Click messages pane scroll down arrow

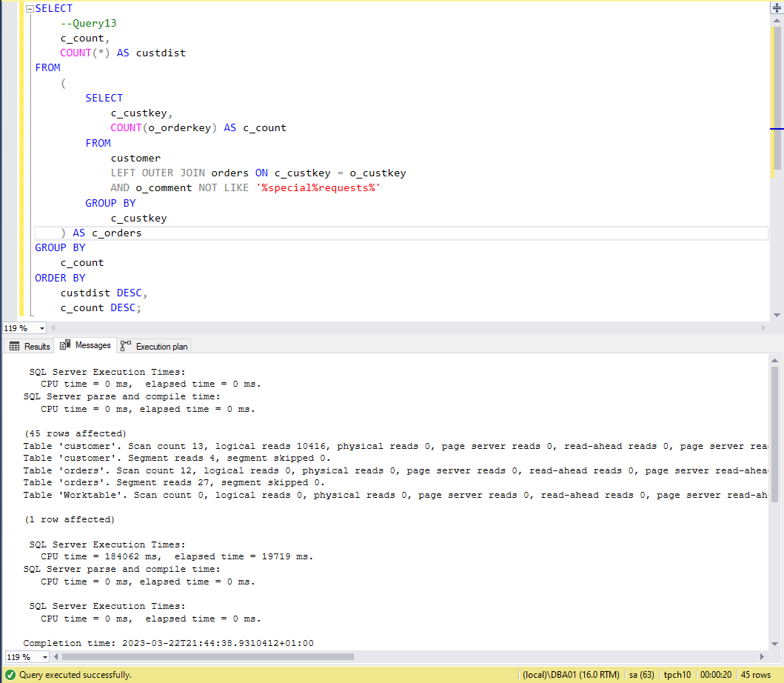coord(774,644)
